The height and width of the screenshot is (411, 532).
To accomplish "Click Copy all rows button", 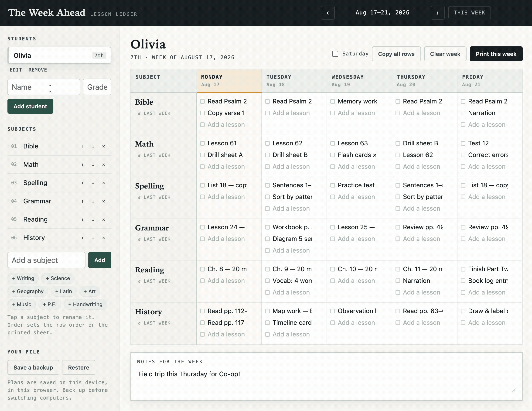I will tap(396, 54).
